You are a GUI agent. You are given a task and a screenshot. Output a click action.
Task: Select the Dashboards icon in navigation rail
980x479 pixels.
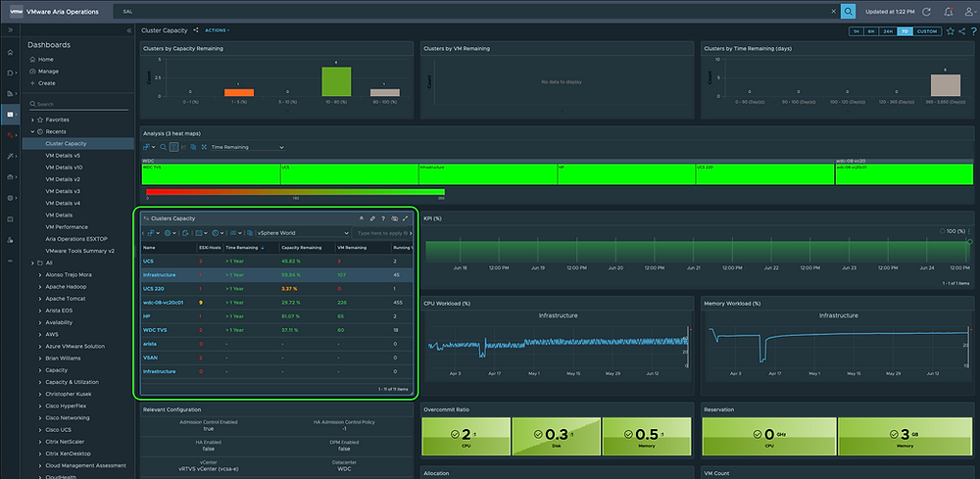(x=10, y=115)
